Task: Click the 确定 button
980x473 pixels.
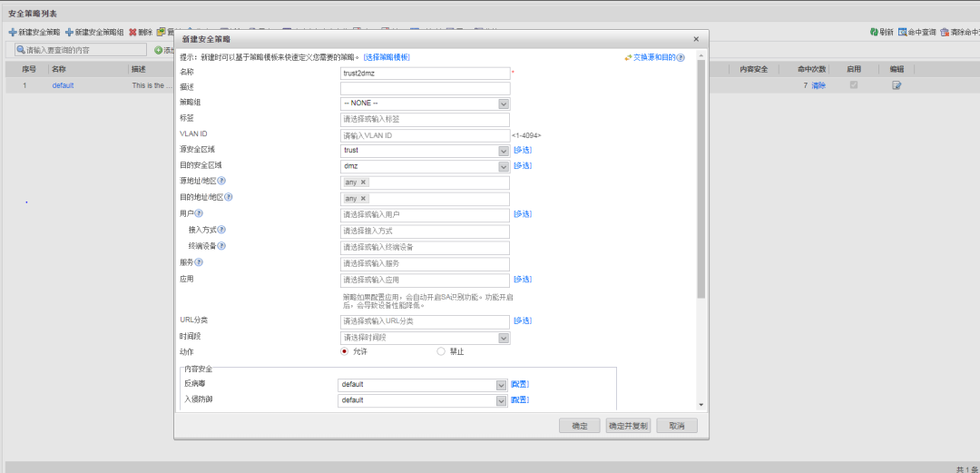Action: pos(579,426)
